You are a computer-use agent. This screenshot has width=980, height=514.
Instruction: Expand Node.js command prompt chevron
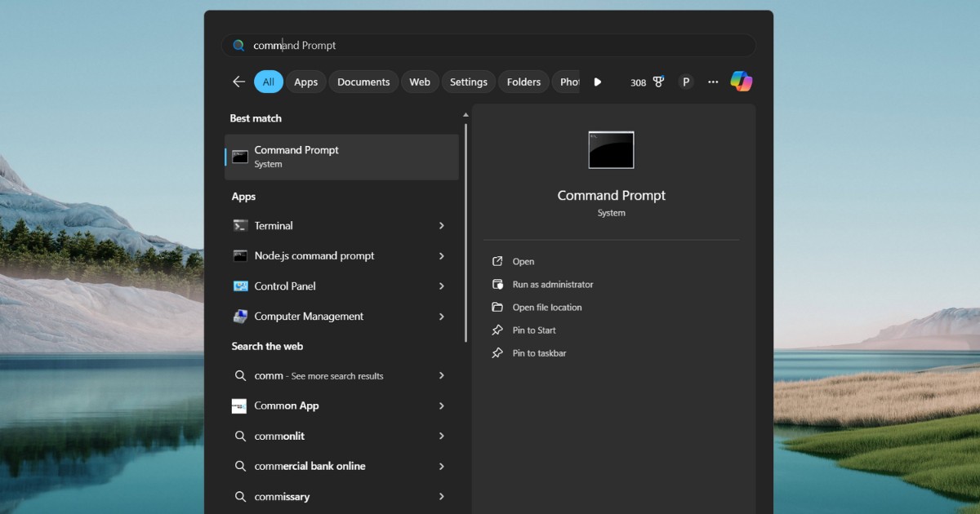(x=441, y=256)
